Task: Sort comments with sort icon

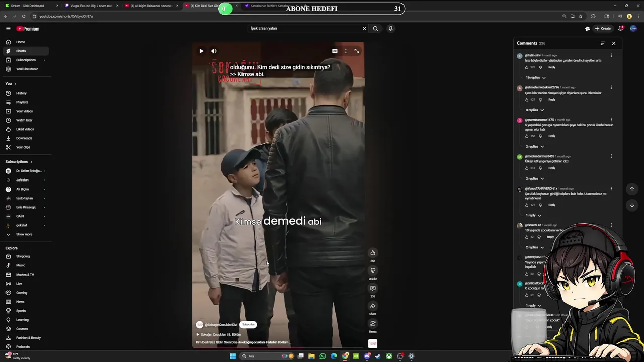Action: pyautogui.click(x=603, y=43)
